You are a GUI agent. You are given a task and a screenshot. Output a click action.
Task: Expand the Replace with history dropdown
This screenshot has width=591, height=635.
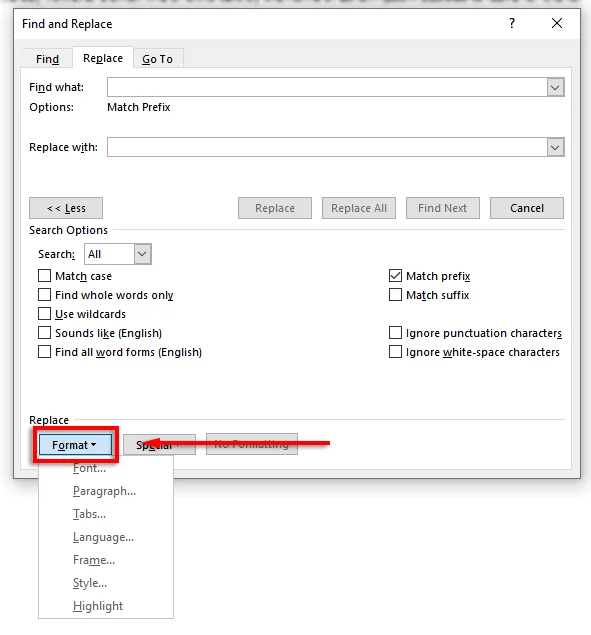[x=555, y=147]
